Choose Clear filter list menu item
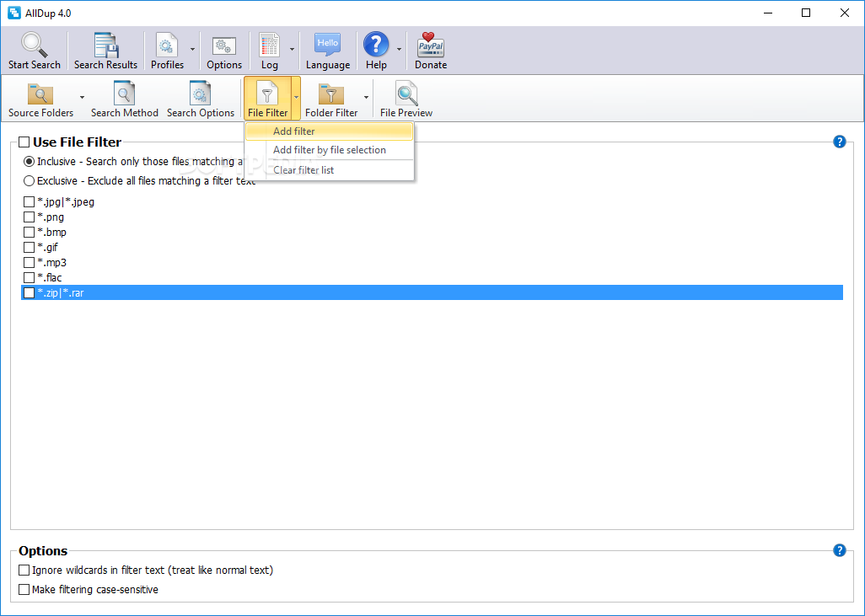Image resolution: width=865 pixels, height=616 pixels. pyautogui.click(x=330, y=170)
